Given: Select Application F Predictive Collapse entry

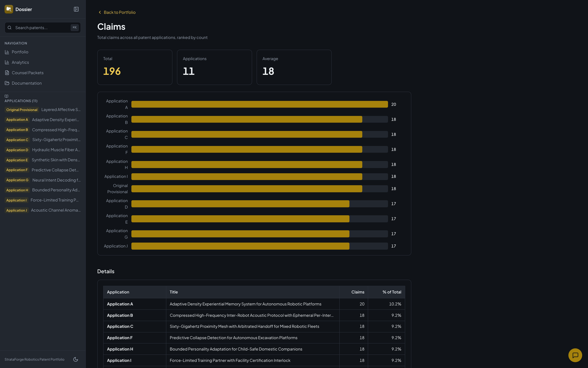Looking at the screenshot, I should [43, 170].
